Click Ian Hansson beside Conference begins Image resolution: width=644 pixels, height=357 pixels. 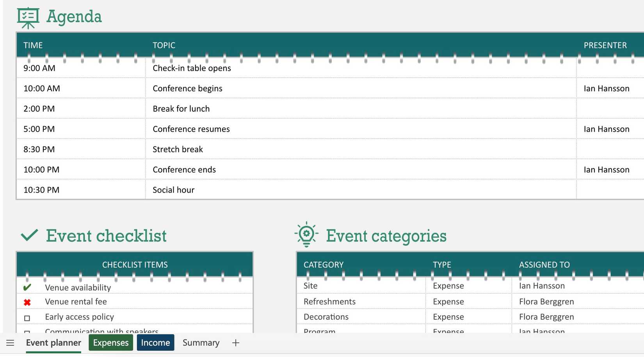click(x=607, y=88)
